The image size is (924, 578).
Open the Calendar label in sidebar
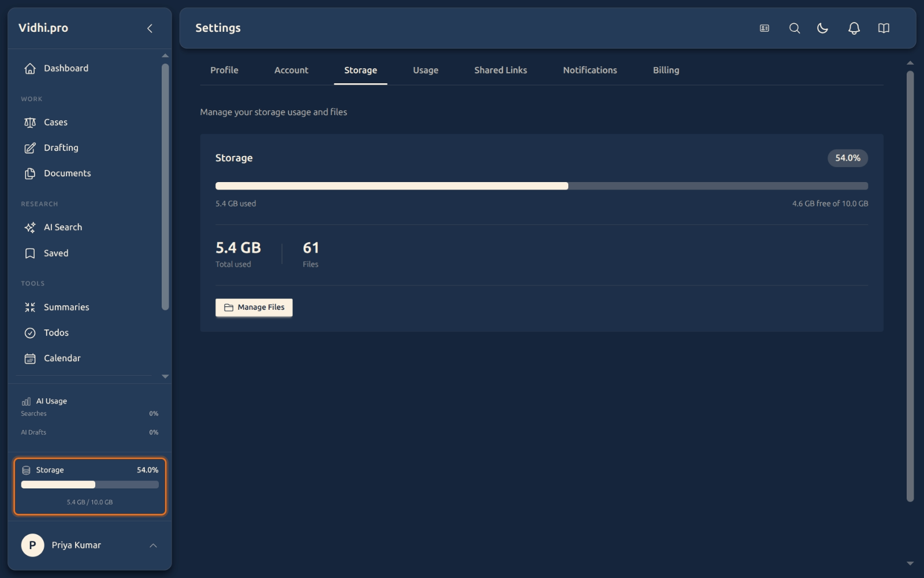click(62, 358)
